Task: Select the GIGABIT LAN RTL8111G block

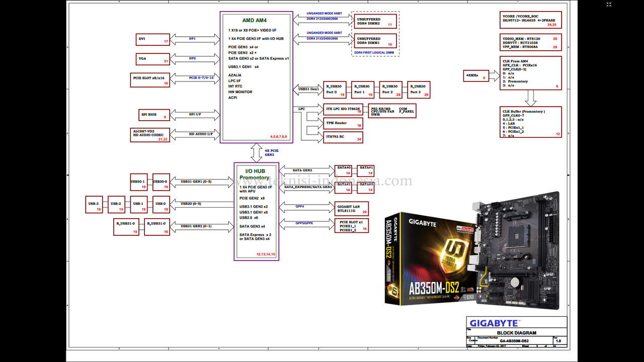Action: click(x=352, y=209)
